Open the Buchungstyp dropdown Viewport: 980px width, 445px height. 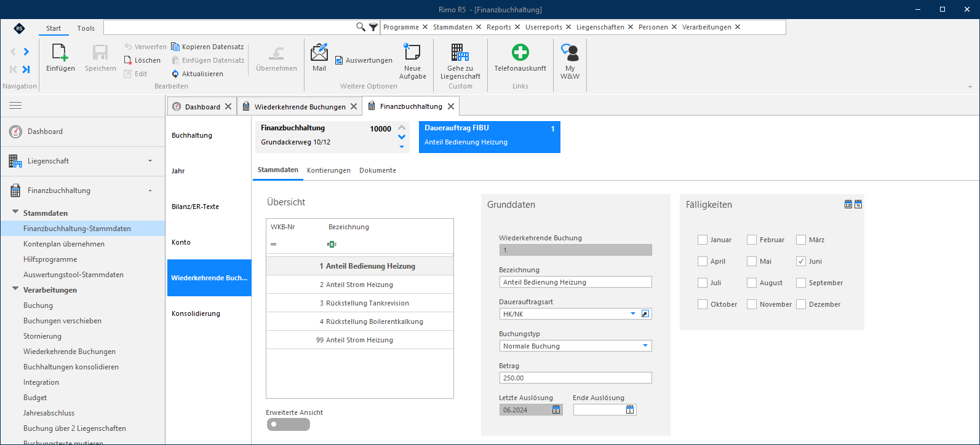coord(645,345)
